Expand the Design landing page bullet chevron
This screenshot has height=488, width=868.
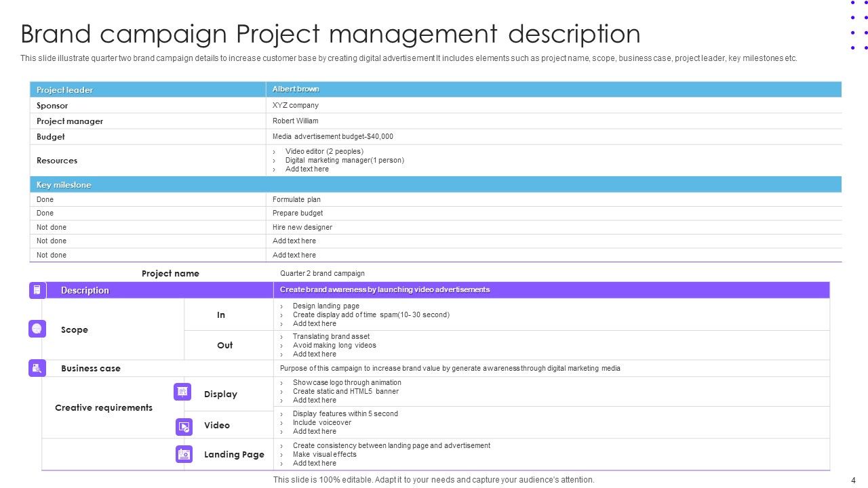(x=280, y=306)
